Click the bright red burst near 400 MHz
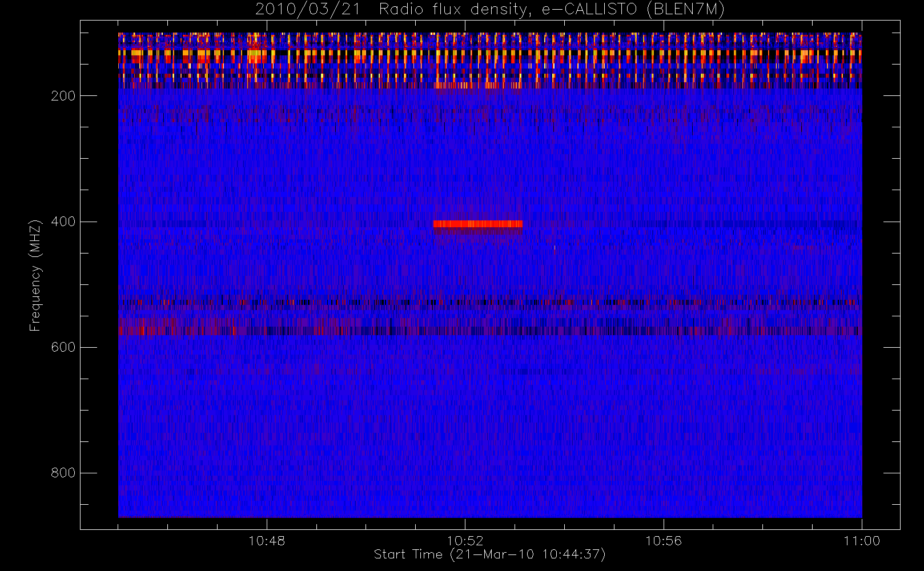924x571 pixels. pos(478,224)
